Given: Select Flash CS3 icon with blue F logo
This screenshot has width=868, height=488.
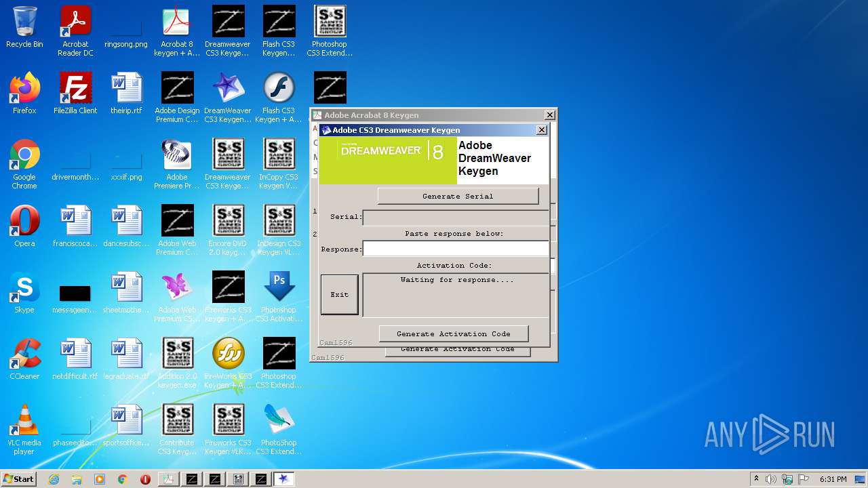Looking at the screenshot, I should pyautogui.click(x=279, y=98).
